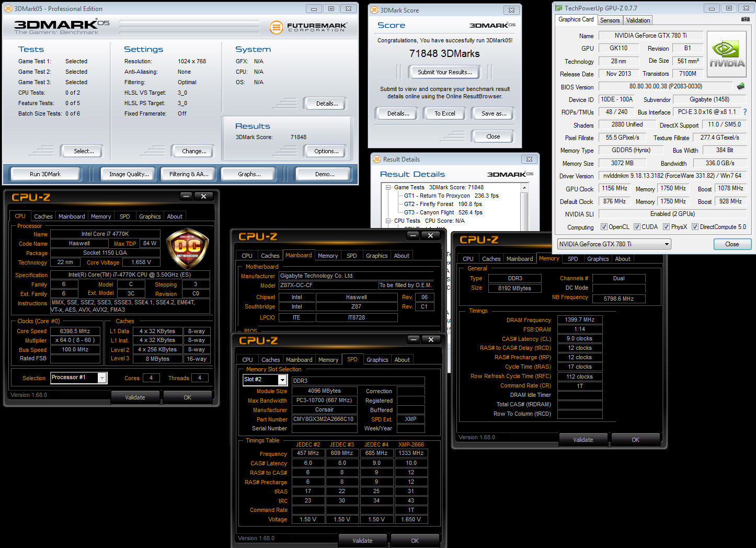
Task: Switch to the Sensors tab in GPU-Z
Action: (x=610, y=20)
